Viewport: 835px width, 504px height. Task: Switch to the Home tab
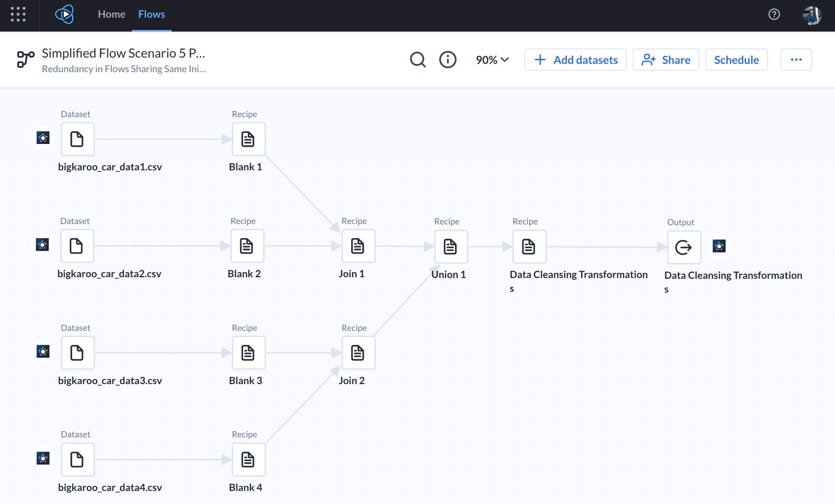[x=111, y=14]
